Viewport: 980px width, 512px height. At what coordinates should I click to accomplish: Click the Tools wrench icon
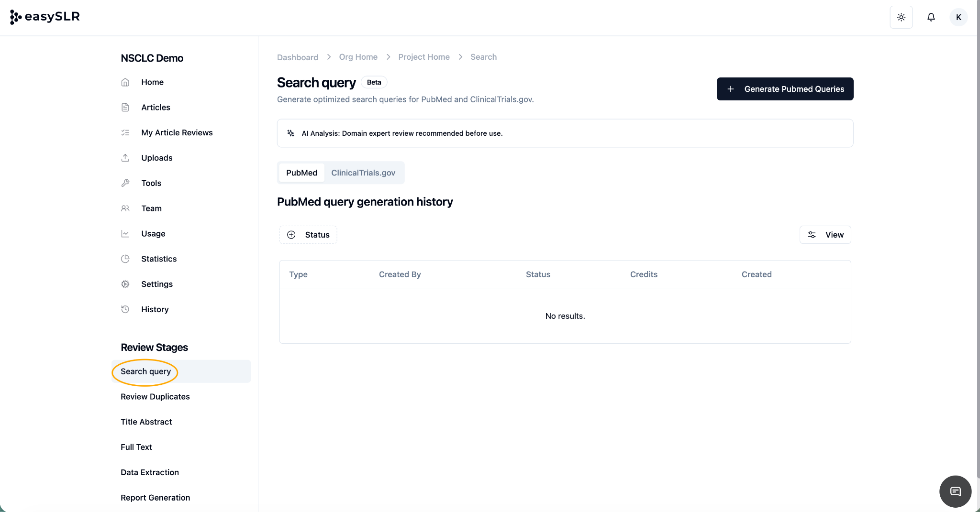pyautogui.click(x=125, y=183)
